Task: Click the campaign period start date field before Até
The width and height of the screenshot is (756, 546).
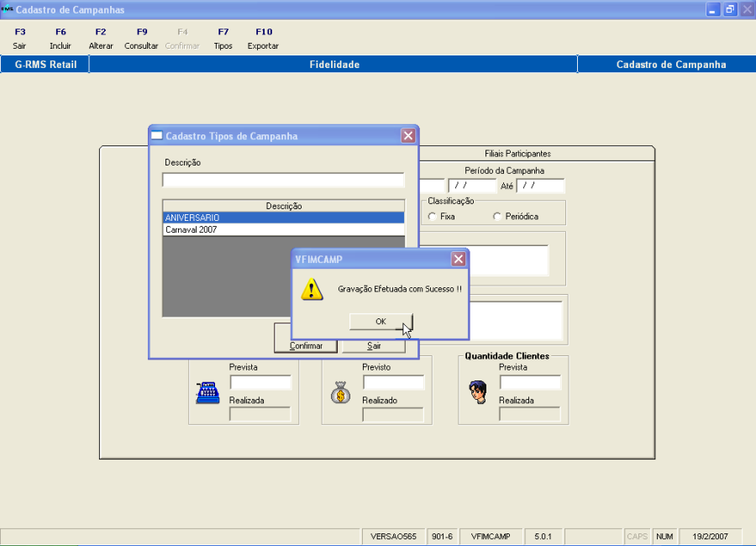Action: click(x=472, y=186)
